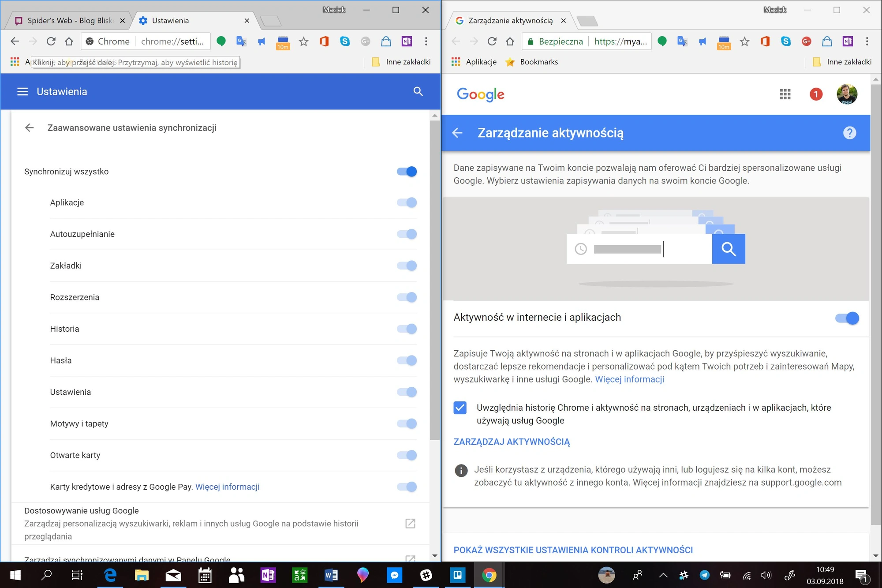The image size is (882, 588).
Task: Open Google Translate extension in left window
Action: click(x=241, y=41)
